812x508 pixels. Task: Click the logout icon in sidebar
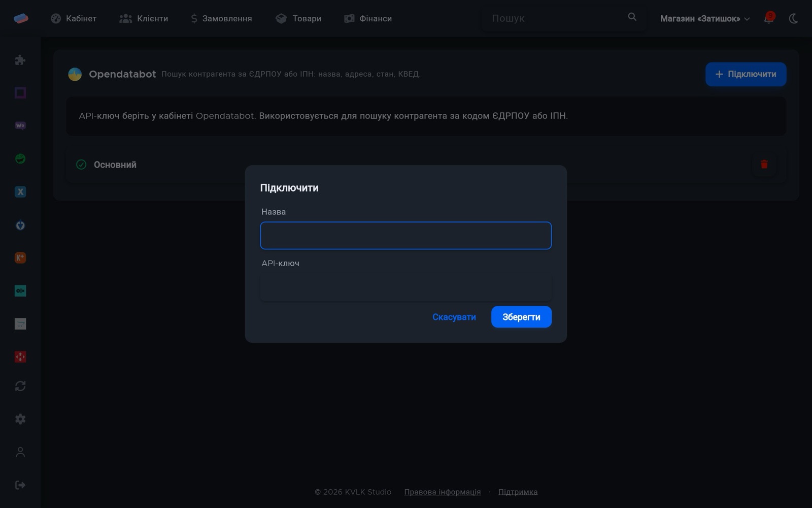click(x=20, y=485)
